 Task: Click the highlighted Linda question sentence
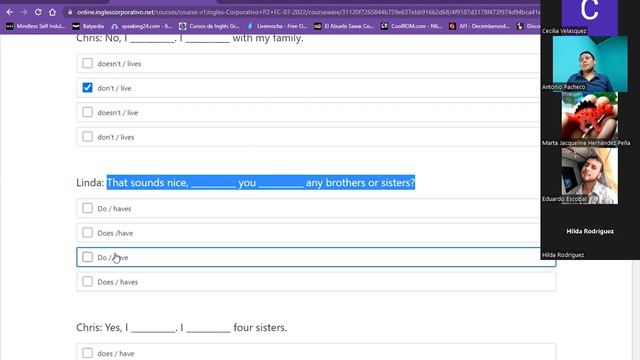click(x=261, y=182)
